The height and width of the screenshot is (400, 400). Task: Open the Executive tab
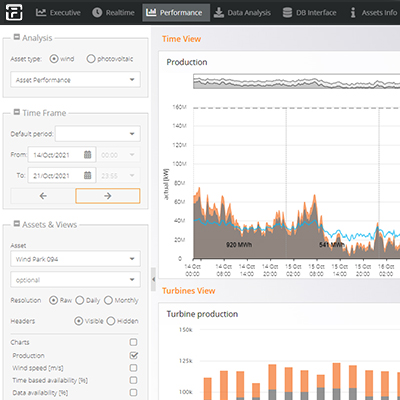click(58, 12)
